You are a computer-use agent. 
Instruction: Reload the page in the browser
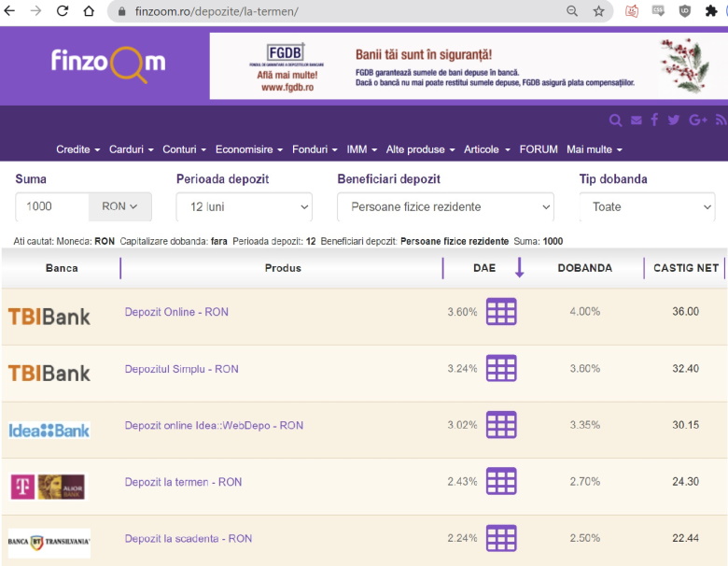pyautogui.click(x=63, y=11)
